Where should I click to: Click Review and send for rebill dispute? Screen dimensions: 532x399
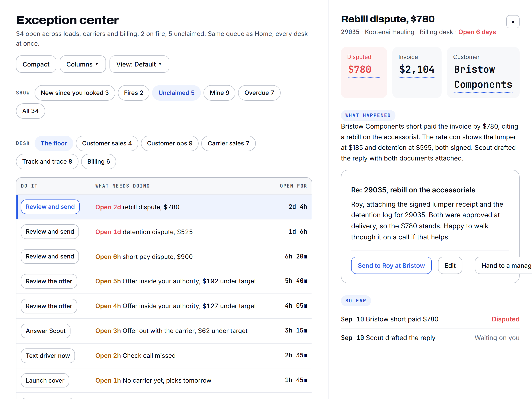point(50,207)
